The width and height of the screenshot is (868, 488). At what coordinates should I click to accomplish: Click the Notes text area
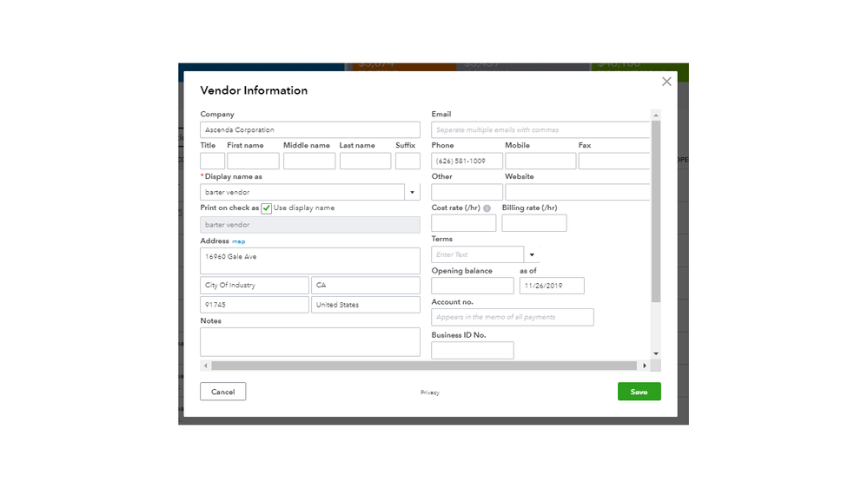(310, 342)
